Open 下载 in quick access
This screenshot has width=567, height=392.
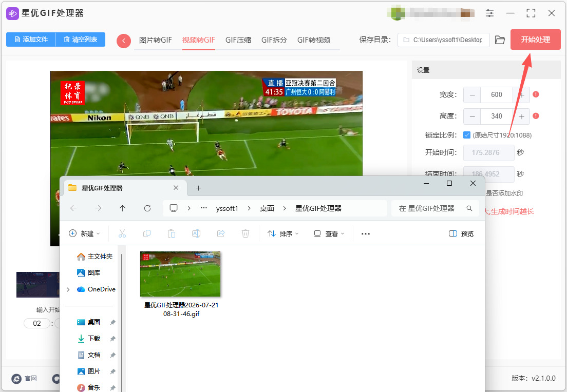tap(89, 339)
